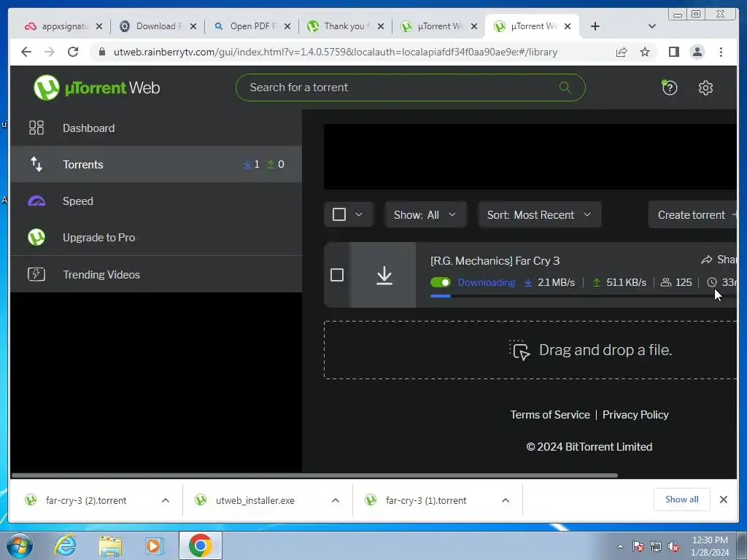747x560 pixels.
Task: Click the clock time remaining icon
Action: tap(712, 282)
